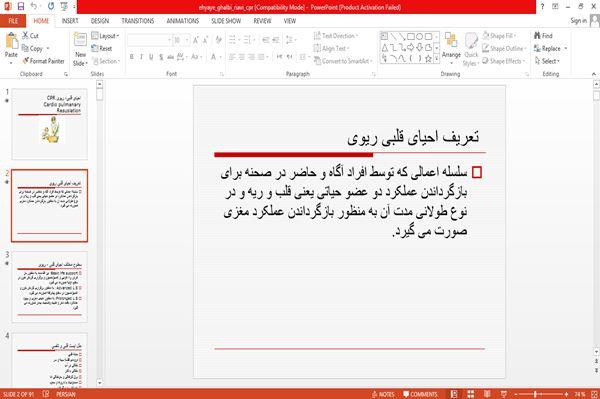
Task: Click the triangle shape in shapes gallery
Action: (384, 47)
